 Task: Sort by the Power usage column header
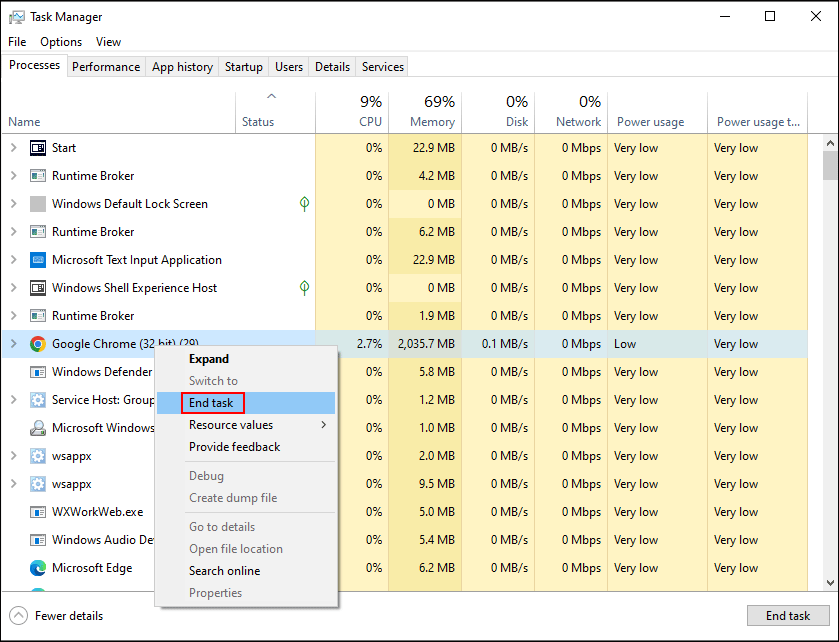click(x=658, y=112)
